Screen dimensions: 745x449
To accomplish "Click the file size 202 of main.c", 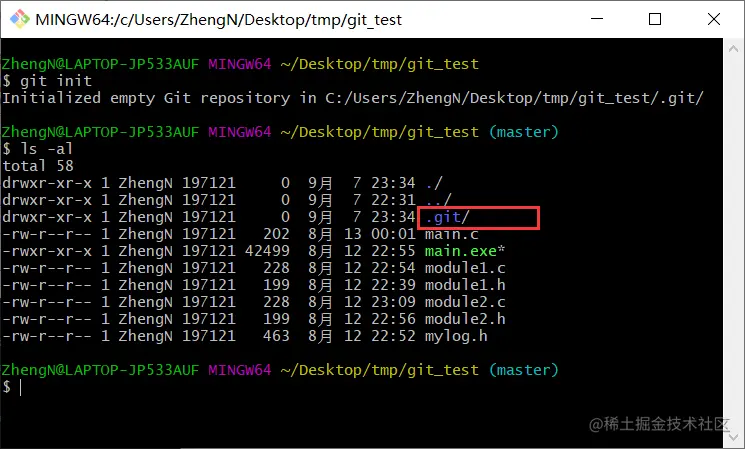I will coord(276,234).
